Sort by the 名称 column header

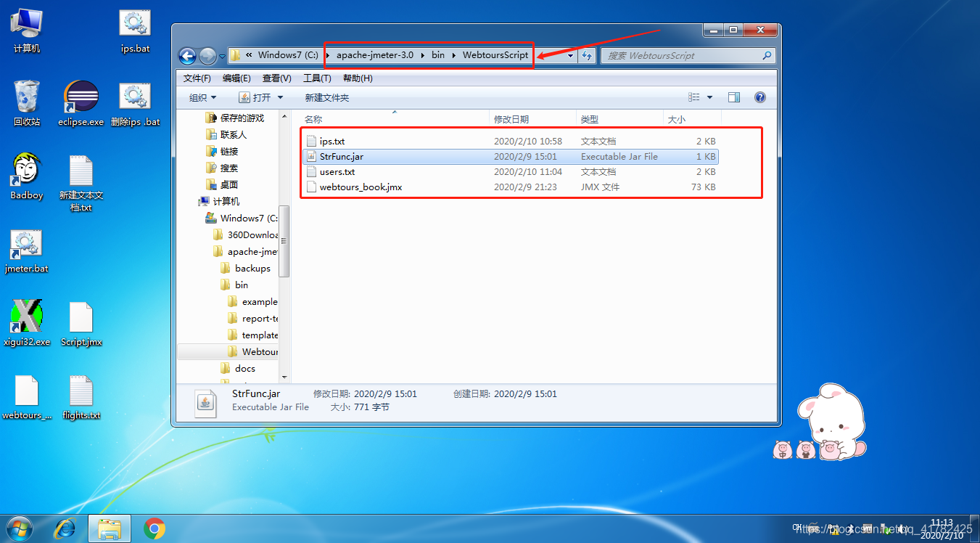[x=395, y=119]
